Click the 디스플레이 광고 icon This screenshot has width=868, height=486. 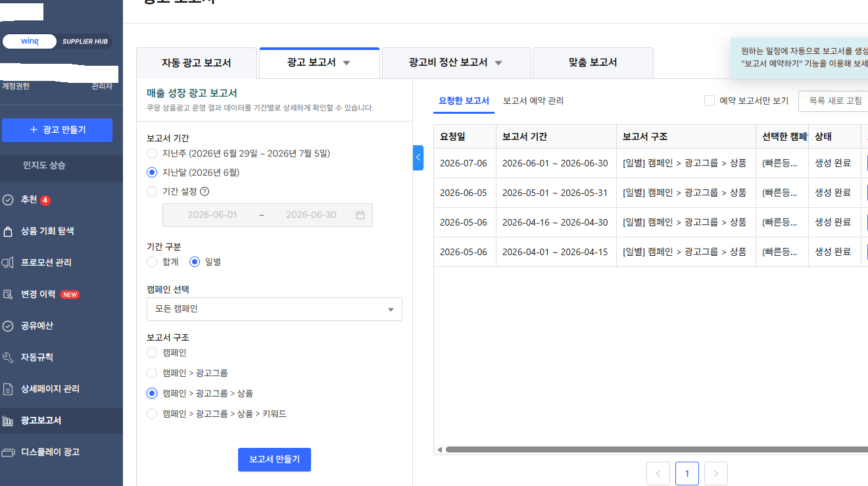click(7, 452)
